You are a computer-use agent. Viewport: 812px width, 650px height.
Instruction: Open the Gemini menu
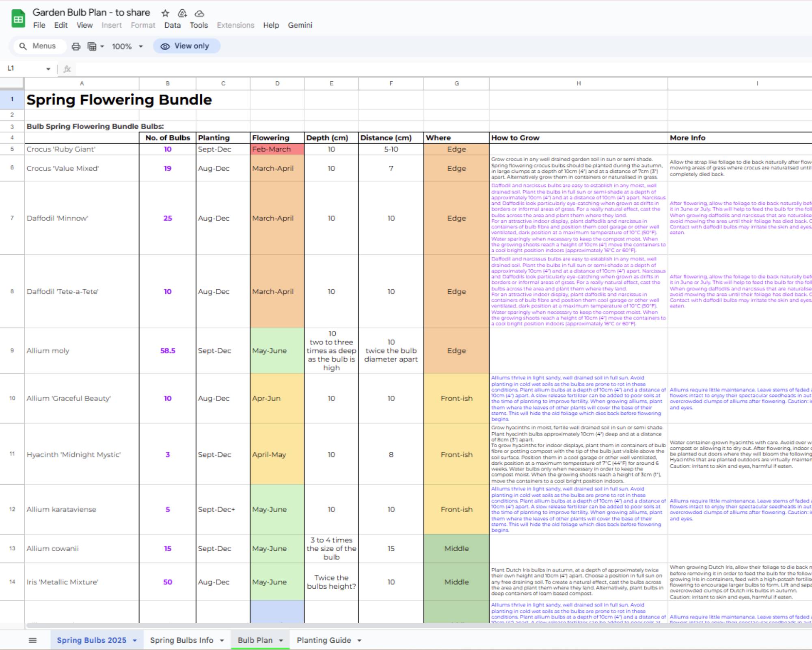coord(300,25)
